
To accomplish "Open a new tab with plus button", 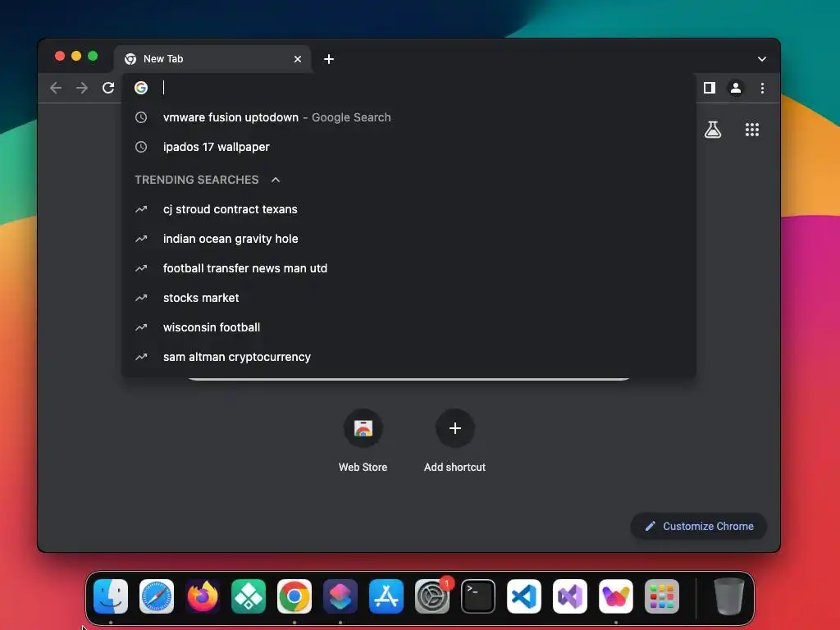I will tap(329, 59).
